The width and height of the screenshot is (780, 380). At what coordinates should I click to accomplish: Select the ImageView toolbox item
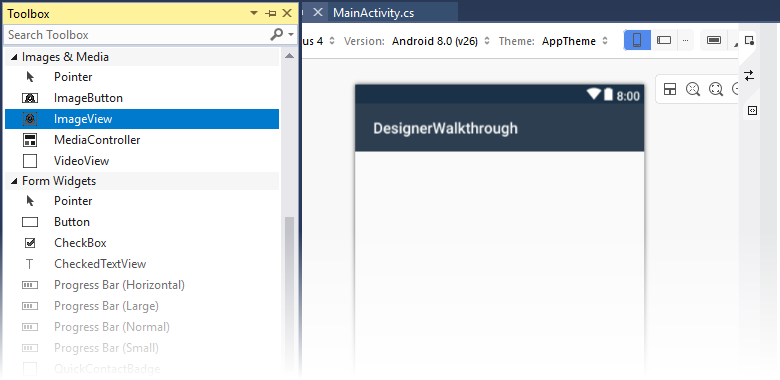tap(142, 119)
